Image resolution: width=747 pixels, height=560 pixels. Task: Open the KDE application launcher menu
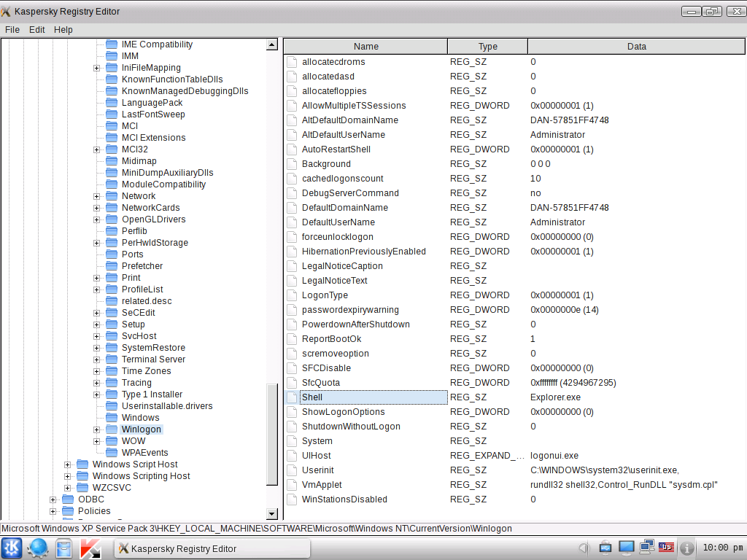[x=12, y=548]
